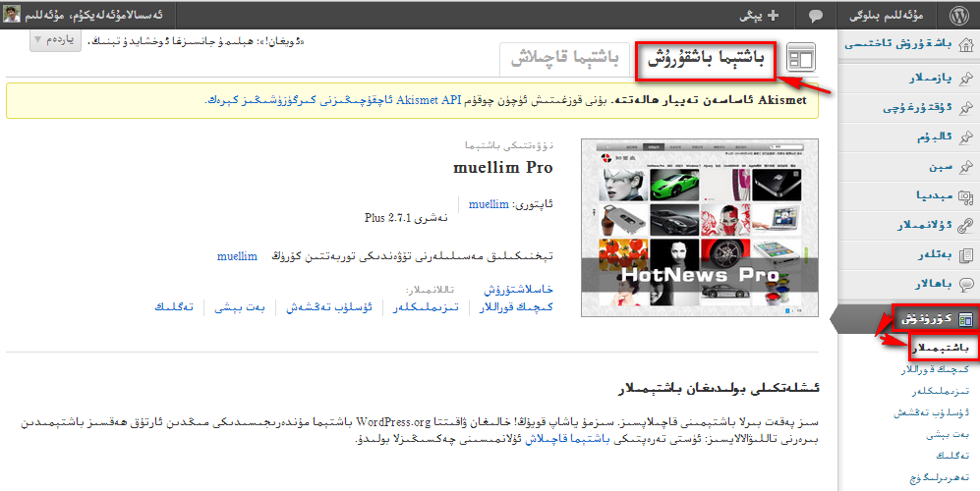
Task: Select 'كىچىك قوراللار' Widgets in sidebar submenu
Action: pyautogui.click(x=935, y=369)
